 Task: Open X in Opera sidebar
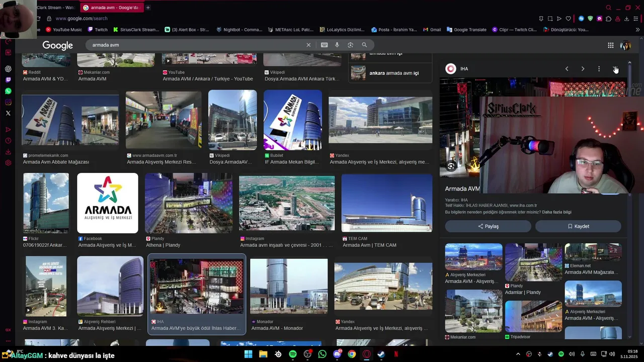pyautogui.click(x=8, y=113)
